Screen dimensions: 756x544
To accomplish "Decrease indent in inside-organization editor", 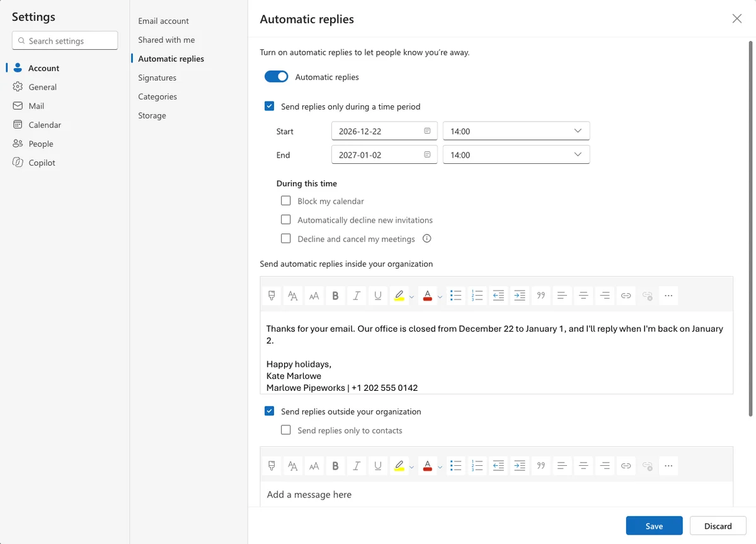I will (498, 295).
